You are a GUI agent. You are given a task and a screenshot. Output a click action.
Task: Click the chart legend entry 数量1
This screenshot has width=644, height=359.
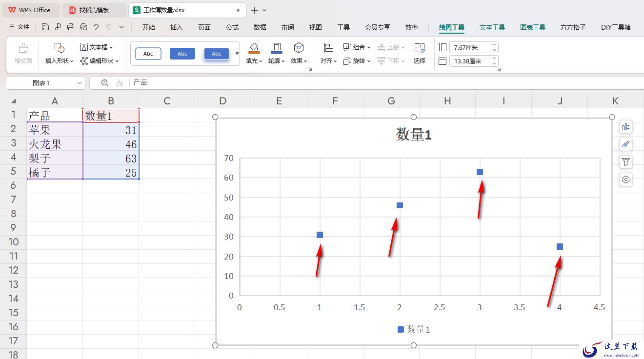click(x=414, y=329)
